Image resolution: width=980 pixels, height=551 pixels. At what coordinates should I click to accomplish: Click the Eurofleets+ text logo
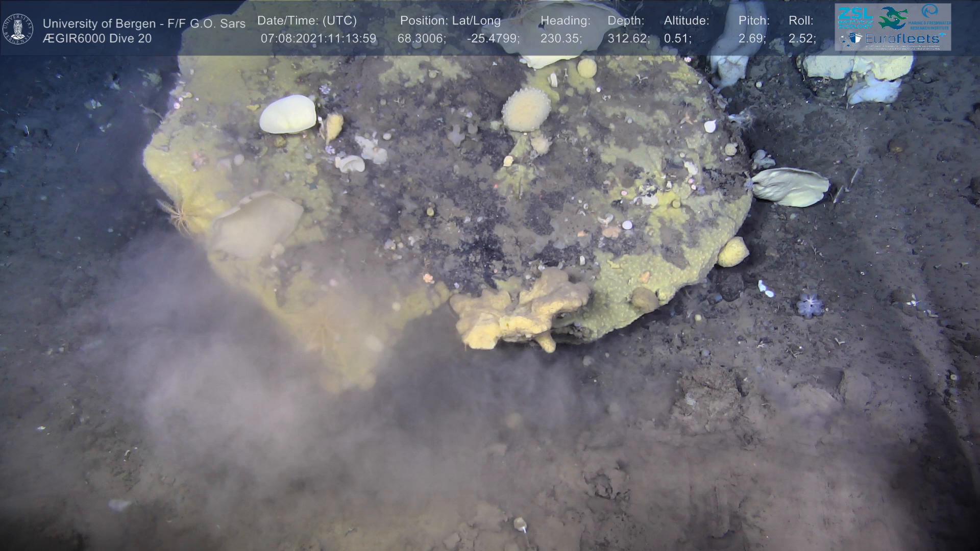pos(902,39)
